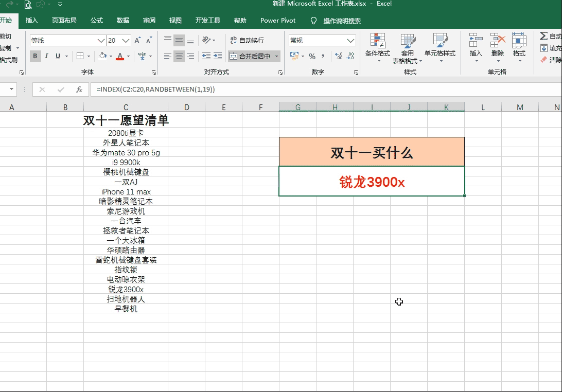Toggle Bold formatting button
Image resolution: width=562 pixels, height=392 pixels.
[x=35, y=56]
